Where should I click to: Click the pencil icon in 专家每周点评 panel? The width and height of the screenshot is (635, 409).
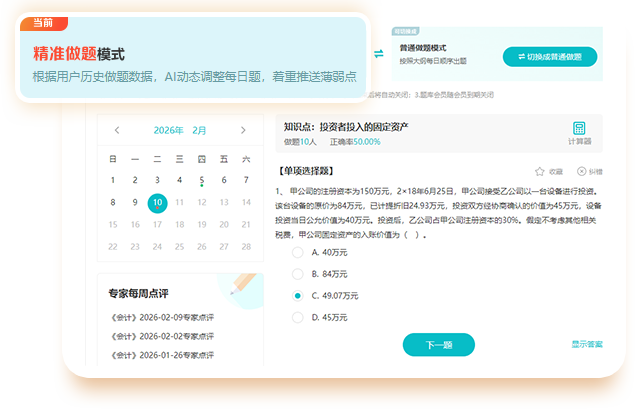pos(240,285)
